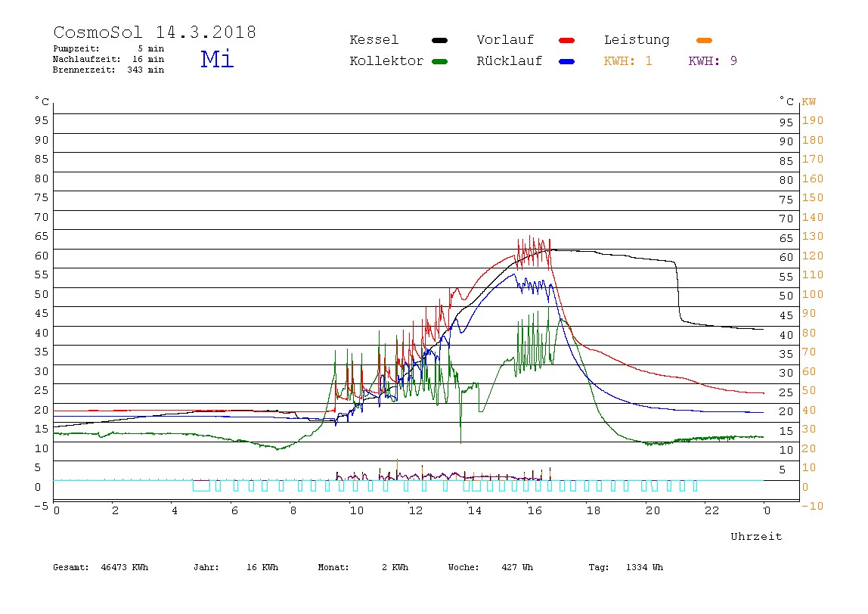
Task: Select hour '16' on the time axis
Action: click(x=535, y=510)
